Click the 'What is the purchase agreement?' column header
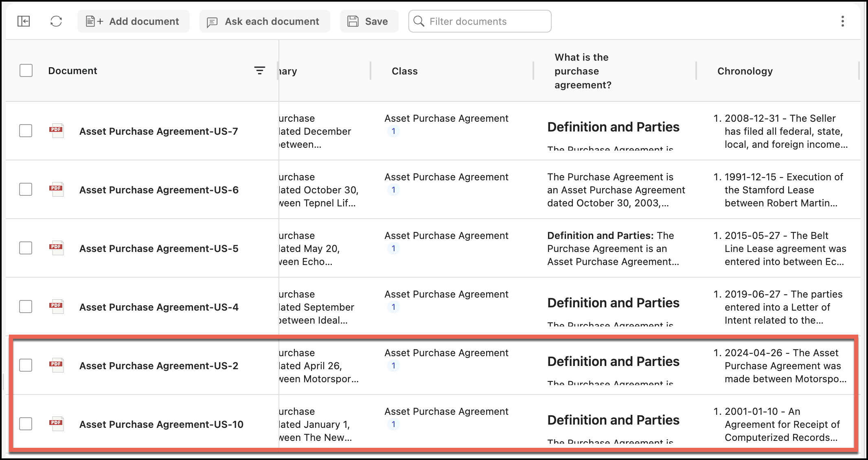The height and width of the screenshot is (460, 868). point(583,71)
